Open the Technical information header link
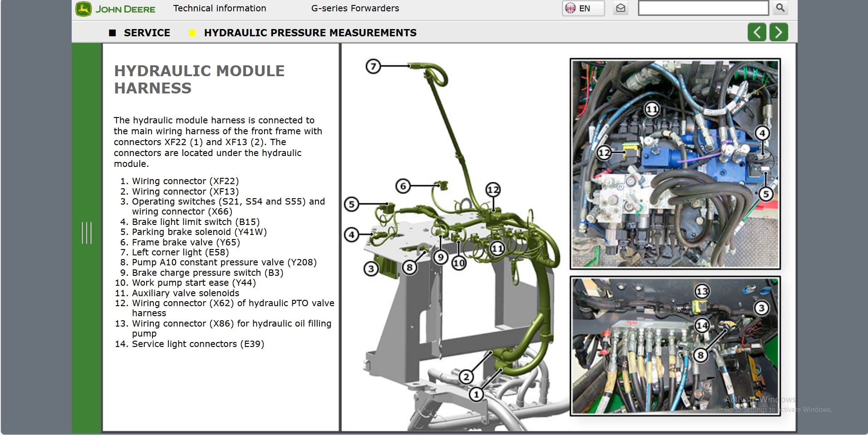 point(220,8)
